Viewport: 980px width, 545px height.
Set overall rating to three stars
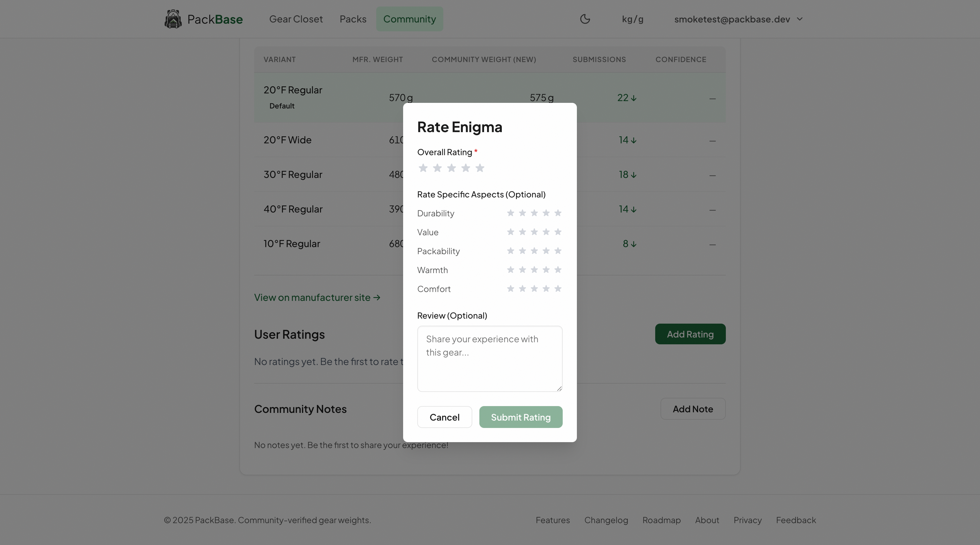pos(452,168)
